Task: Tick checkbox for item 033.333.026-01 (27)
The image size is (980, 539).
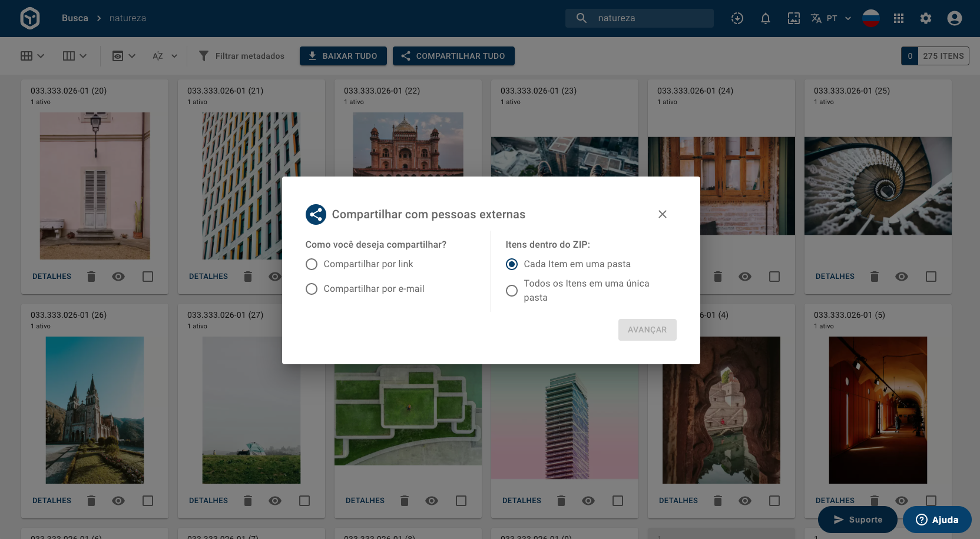Action: (x=304, y=501)
